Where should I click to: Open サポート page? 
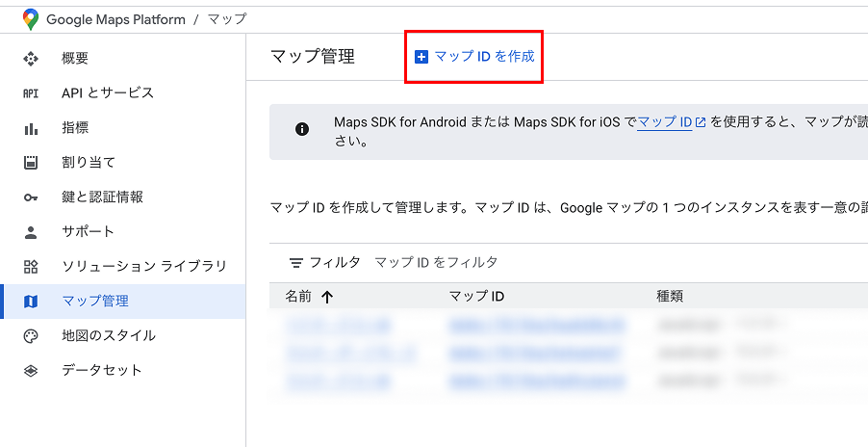coord(88,231)
